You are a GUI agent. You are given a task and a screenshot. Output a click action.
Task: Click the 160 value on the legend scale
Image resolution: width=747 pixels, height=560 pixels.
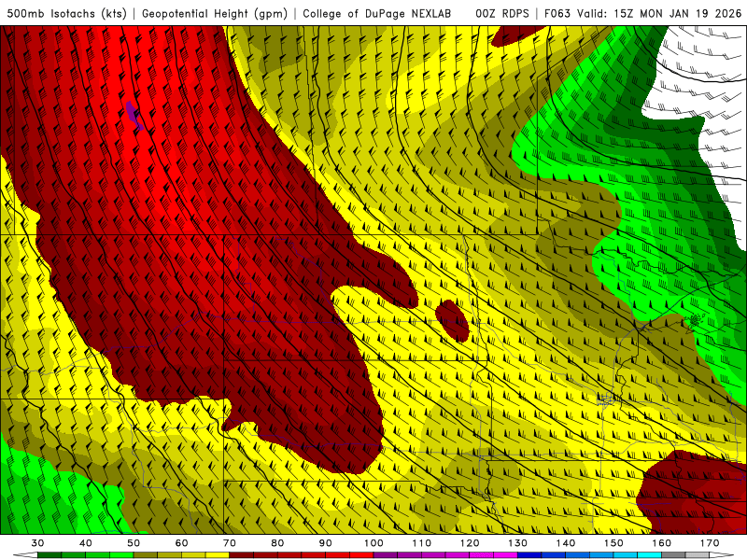662,543
